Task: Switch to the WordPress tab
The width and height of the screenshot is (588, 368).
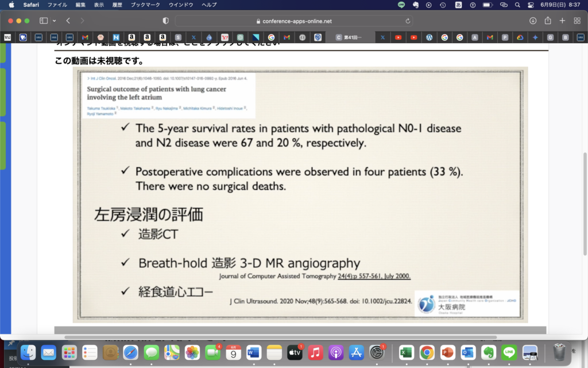Action: pos(429,37)
